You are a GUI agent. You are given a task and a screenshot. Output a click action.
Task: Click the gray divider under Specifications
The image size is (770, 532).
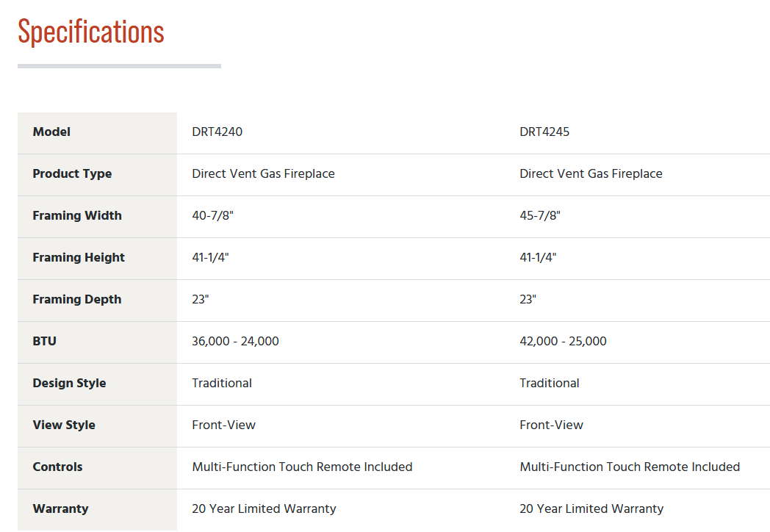[x=119, y=66]
